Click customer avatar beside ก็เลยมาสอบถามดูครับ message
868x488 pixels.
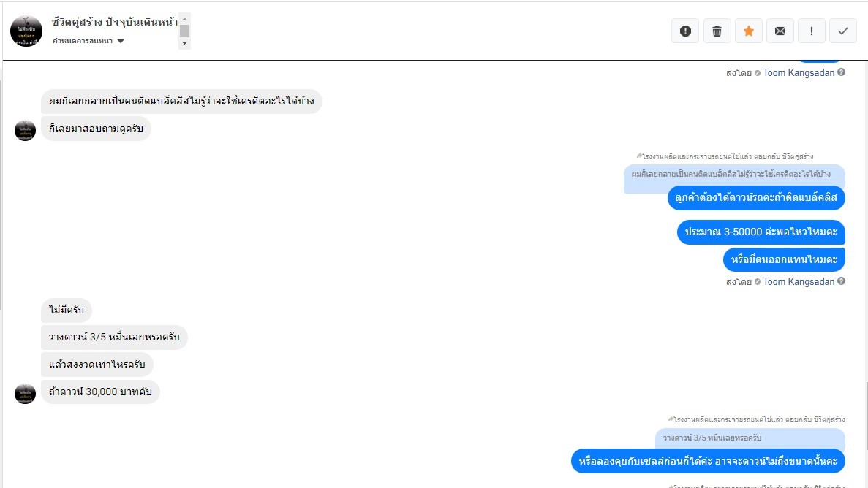tap(25, 130)
